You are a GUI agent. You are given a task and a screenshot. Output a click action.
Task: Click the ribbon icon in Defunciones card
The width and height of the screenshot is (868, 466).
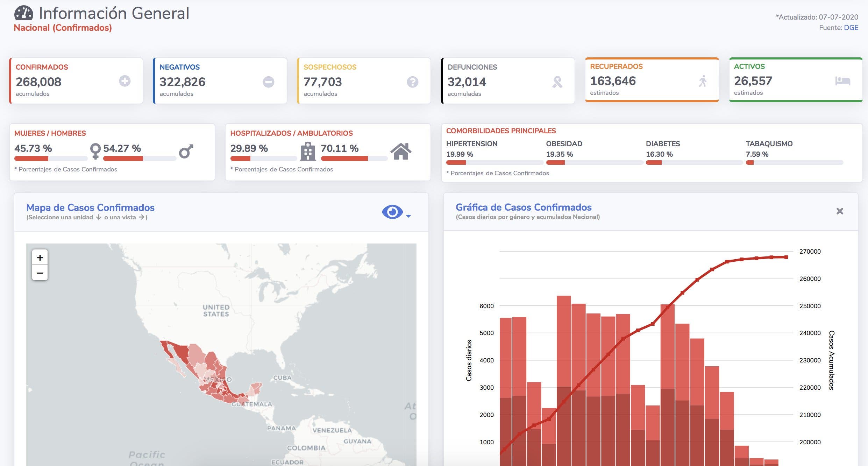(x=557, y=82)
